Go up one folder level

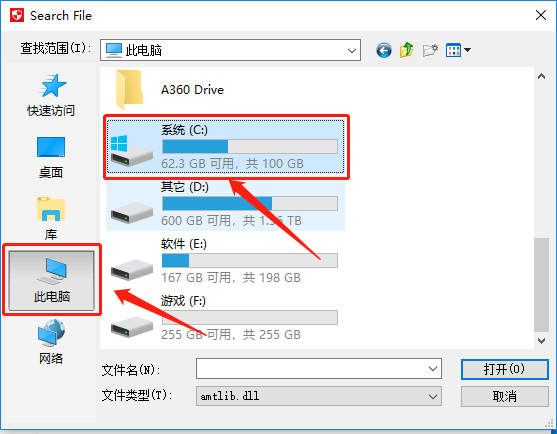(x=407, y=50)
